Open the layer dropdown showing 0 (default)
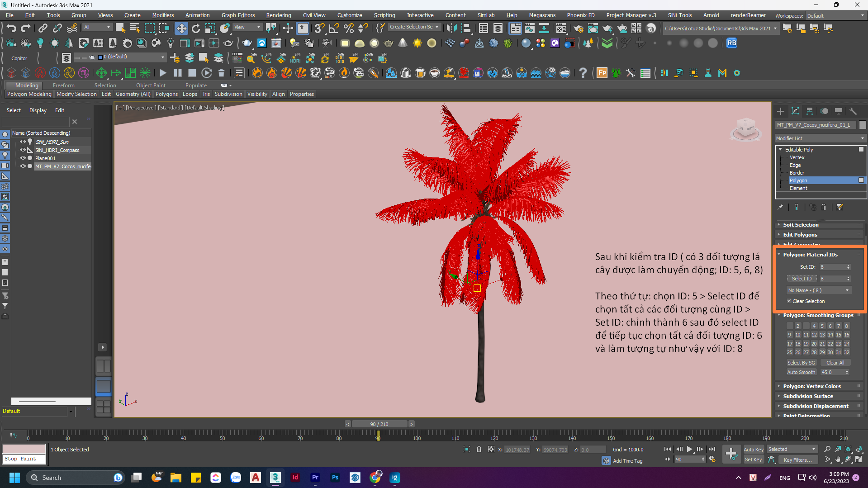Screen dimensions: 868x488 pyautogui.click(x=132, y=57)
